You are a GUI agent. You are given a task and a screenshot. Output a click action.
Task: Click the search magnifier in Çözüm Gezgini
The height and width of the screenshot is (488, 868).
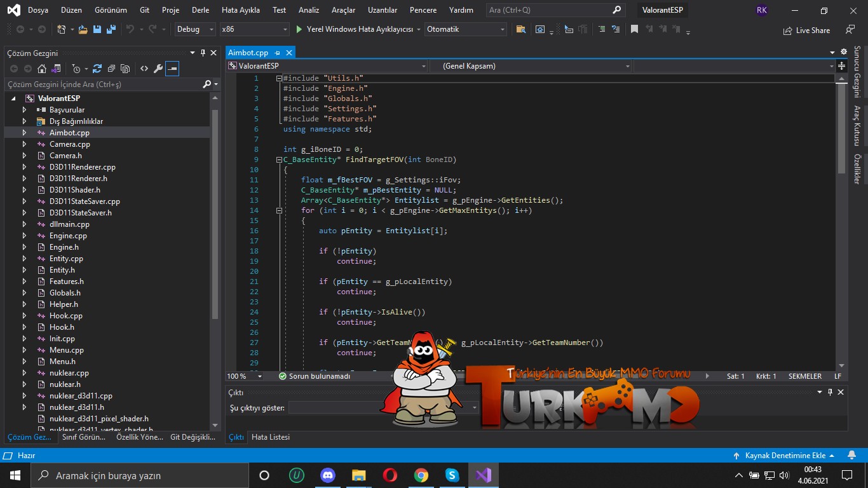tap(207, 84)
